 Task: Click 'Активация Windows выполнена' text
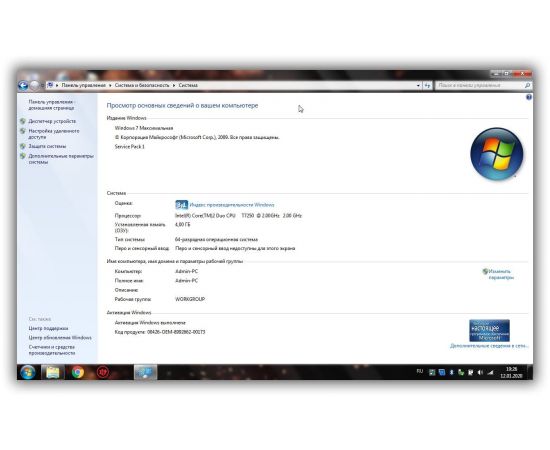tap(150, 323)
